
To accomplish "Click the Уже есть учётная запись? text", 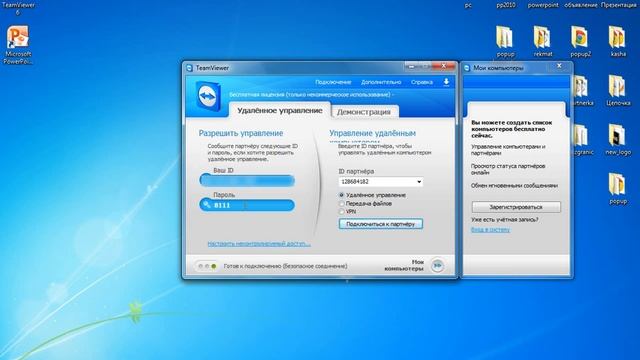I will click(x=504, y=220).
